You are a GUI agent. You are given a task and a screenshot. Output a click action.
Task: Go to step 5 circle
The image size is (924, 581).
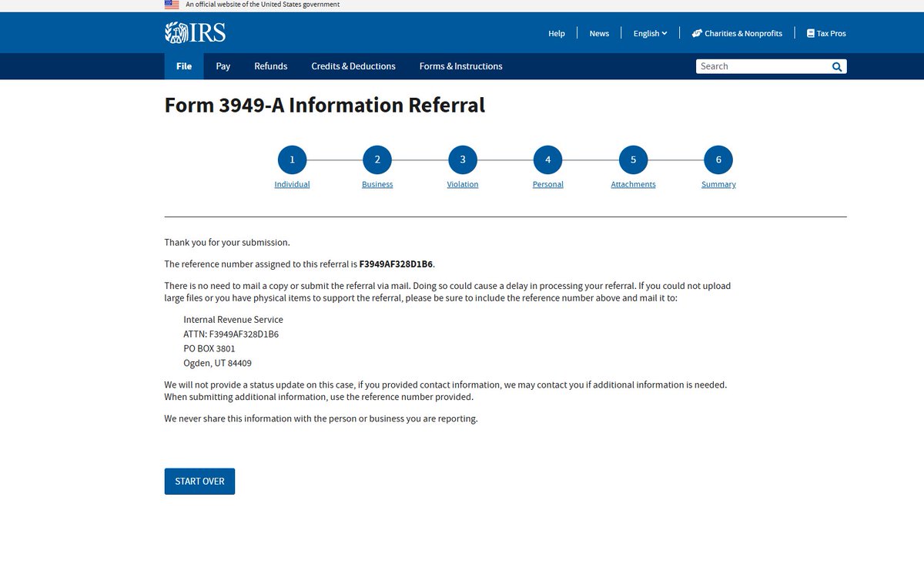pyautogui.click(x=633, y=160)
